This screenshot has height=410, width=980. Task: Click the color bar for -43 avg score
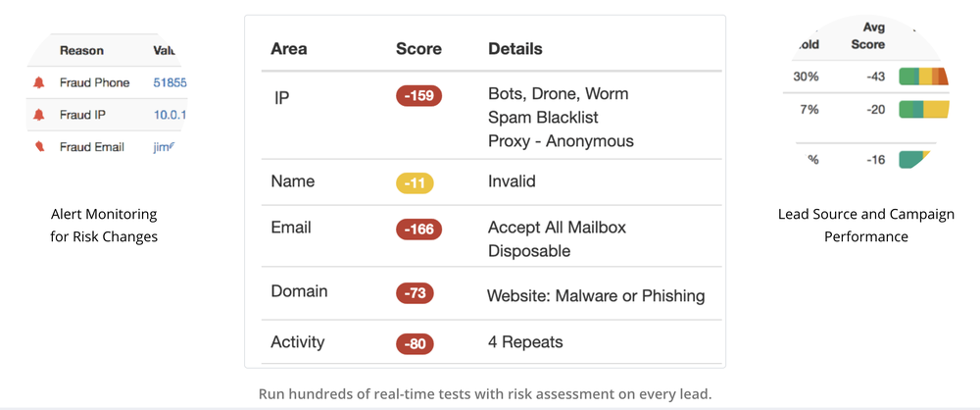click(x=924, y=77)
